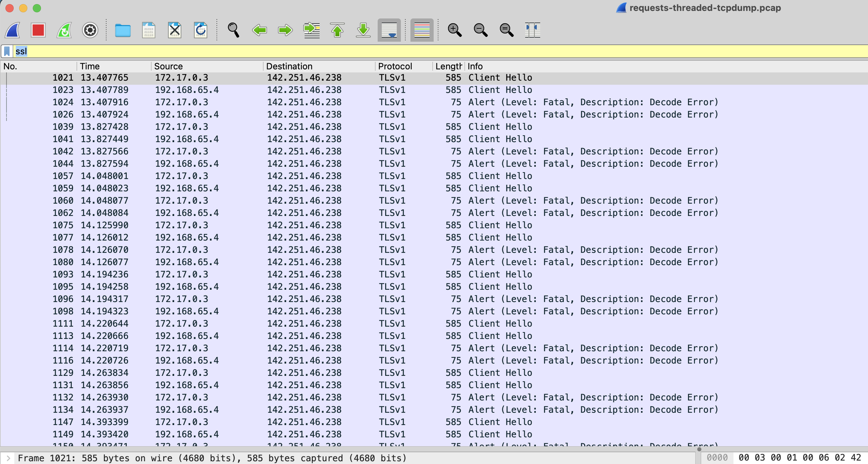
Task: Select packet 1041 row
Action: [434, 139]
